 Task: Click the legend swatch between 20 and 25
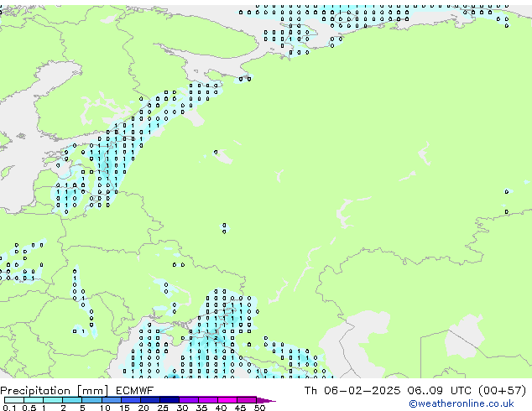click(x=150, y=400)
